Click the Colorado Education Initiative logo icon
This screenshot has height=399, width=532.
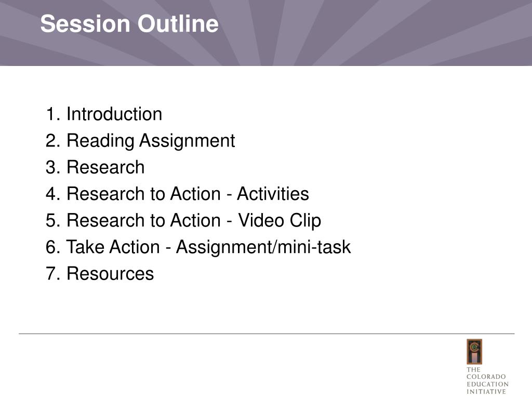[474, 352]
